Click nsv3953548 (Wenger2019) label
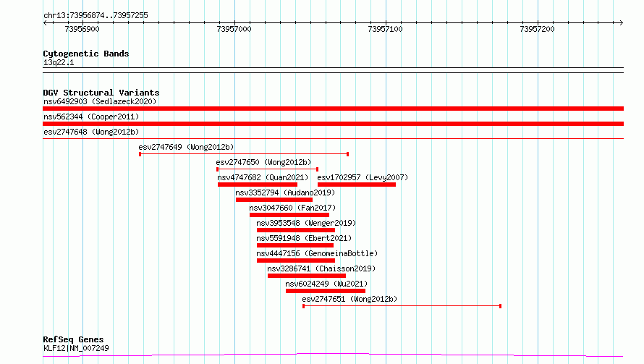644x364 pixels. click(x=306, y=223)
